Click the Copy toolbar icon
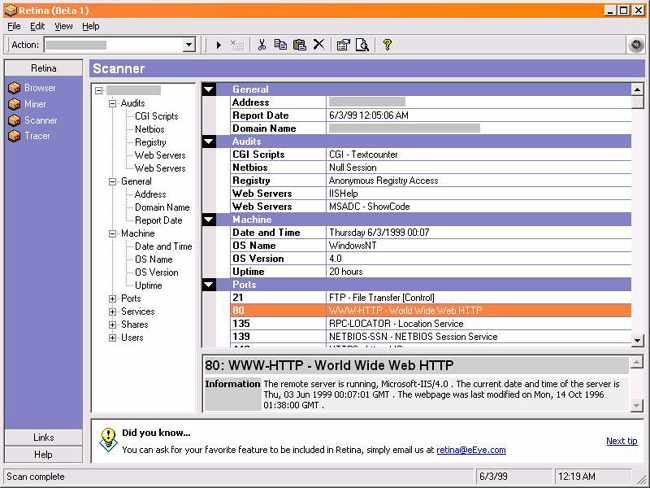Viewport: 650px width, 488px height. 280,44
